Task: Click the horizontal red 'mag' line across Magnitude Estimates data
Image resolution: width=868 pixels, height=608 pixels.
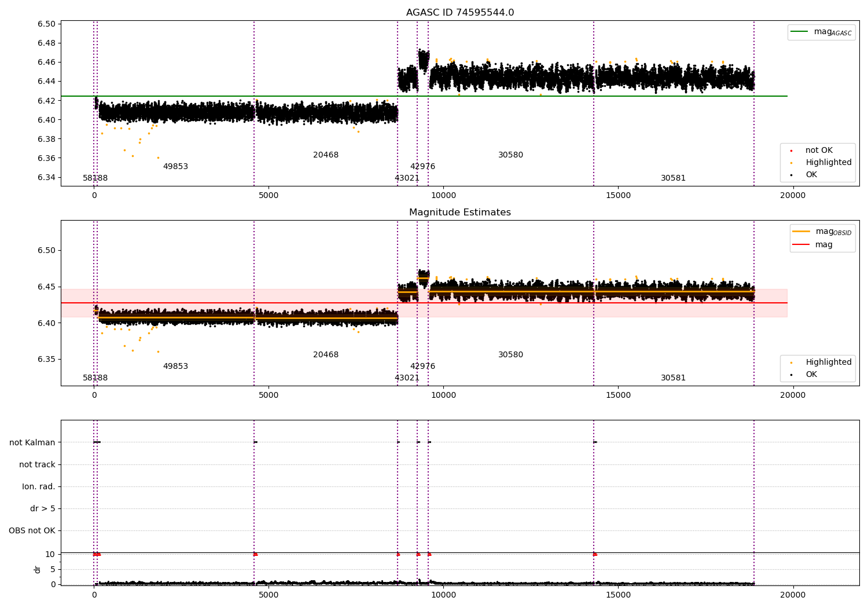Action: point(424,303)
